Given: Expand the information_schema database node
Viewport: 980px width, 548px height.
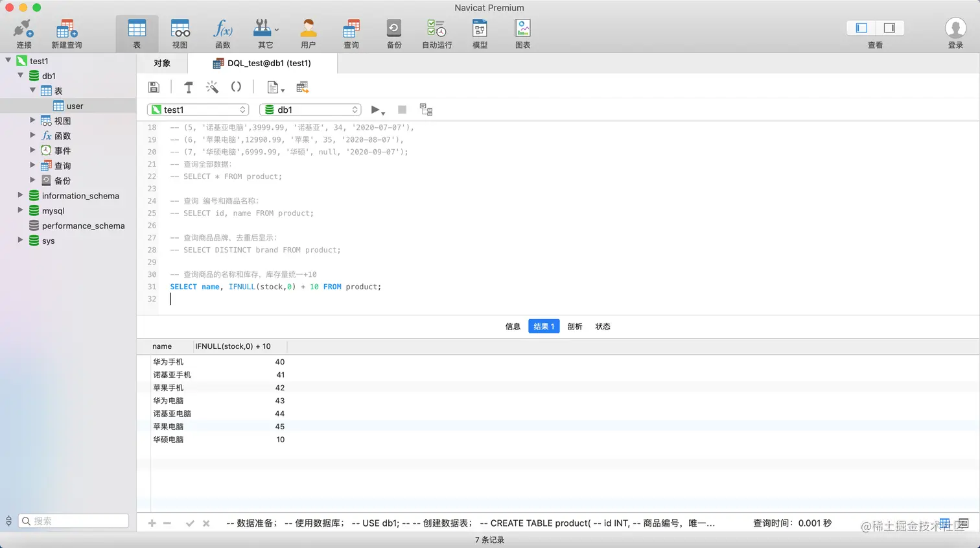Looking at the screenshot, I should click(21, 195).
